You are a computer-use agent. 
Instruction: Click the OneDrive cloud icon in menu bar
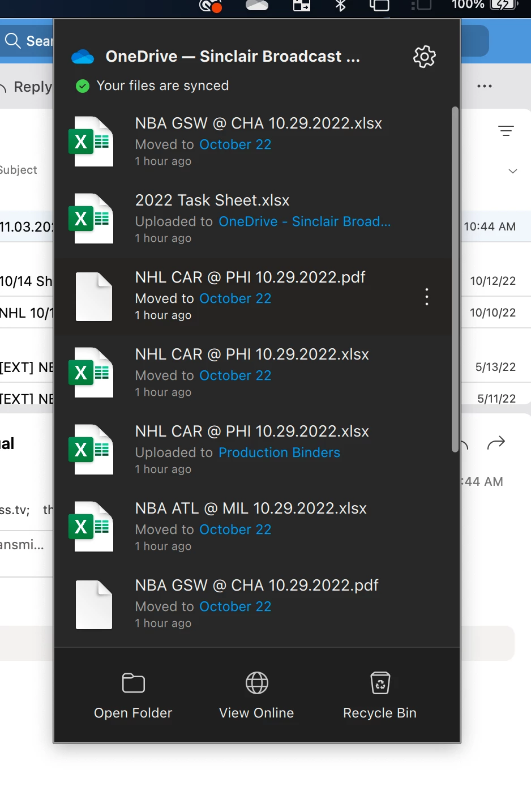(257, 5)
